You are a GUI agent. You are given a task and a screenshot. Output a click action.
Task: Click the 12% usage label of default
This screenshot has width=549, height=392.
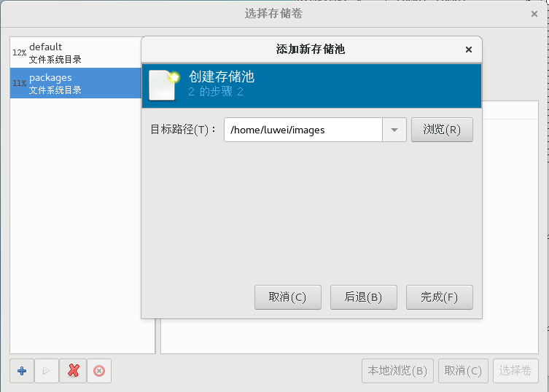coord(20,53)
